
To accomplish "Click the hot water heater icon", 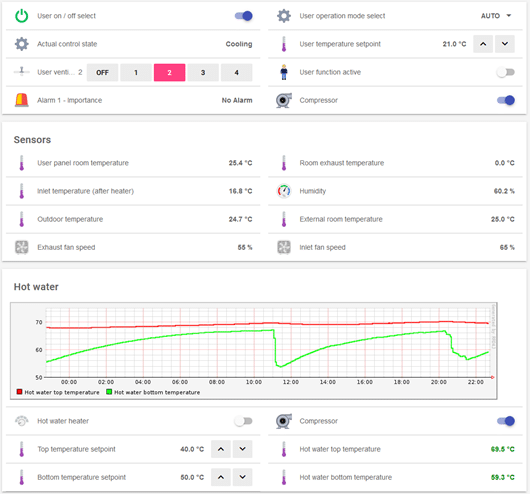I will point(22,421).
